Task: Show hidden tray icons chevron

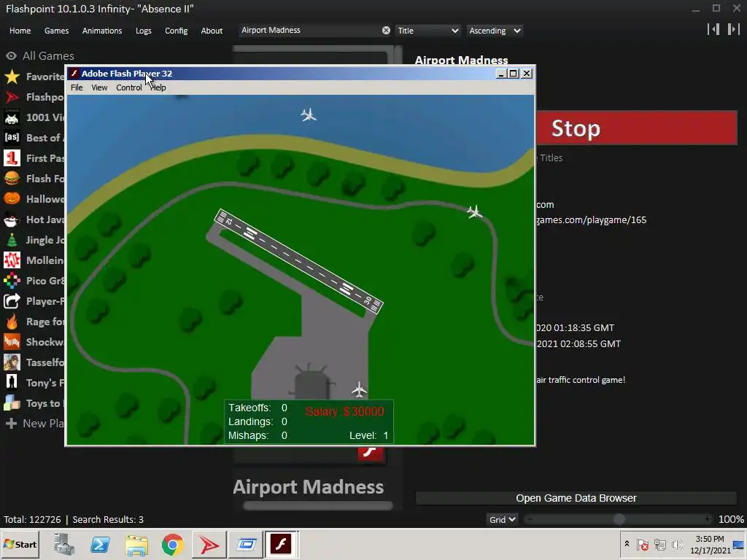Action: (627, 544)
